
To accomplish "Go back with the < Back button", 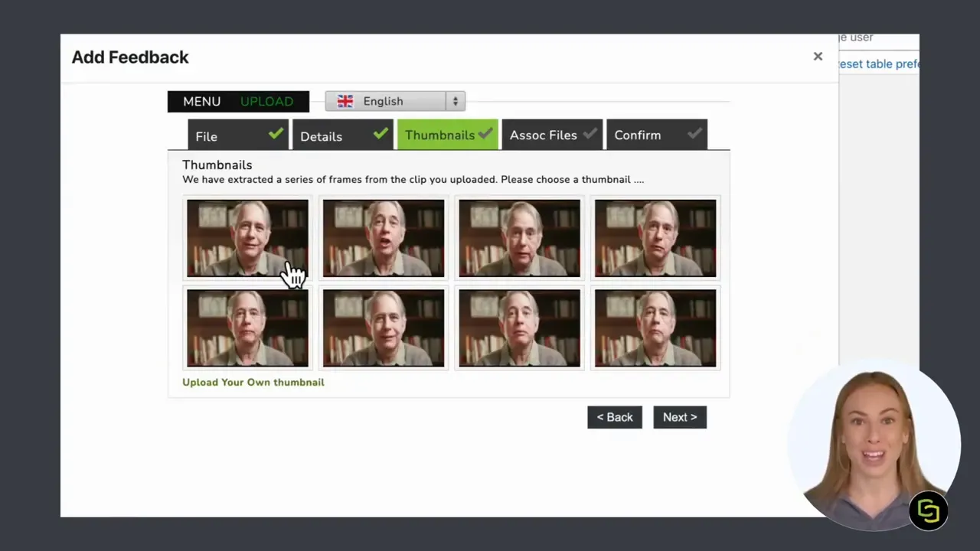I will [x=615, y=417].
